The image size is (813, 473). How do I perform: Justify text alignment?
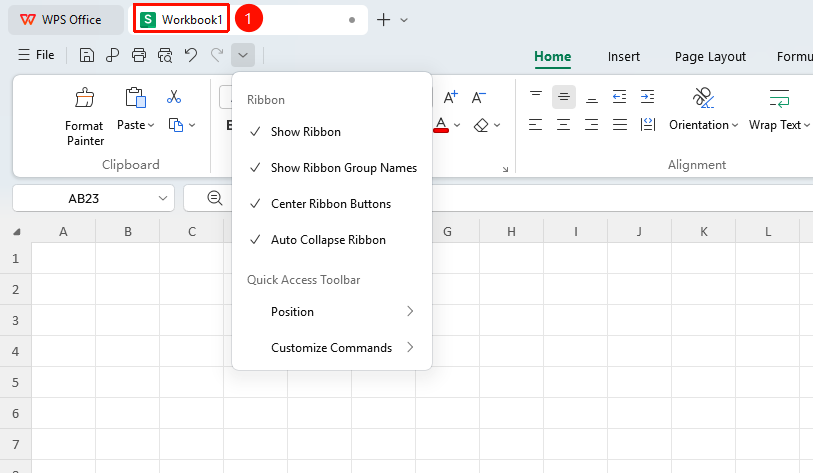click(620, 125)
